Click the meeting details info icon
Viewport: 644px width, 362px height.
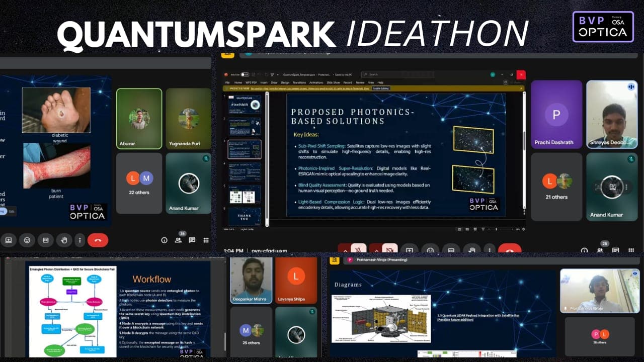(164, 240)
